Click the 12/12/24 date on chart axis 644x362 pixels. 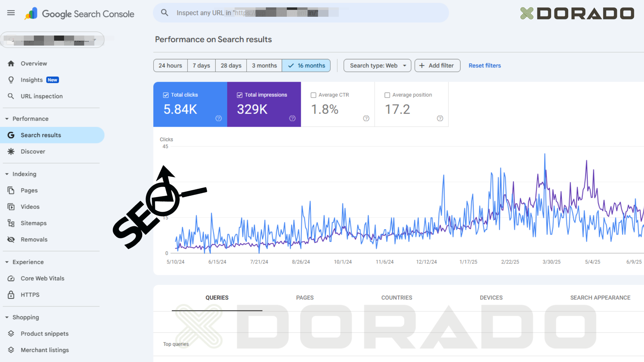pyautogui.click(x=426, y=262)
